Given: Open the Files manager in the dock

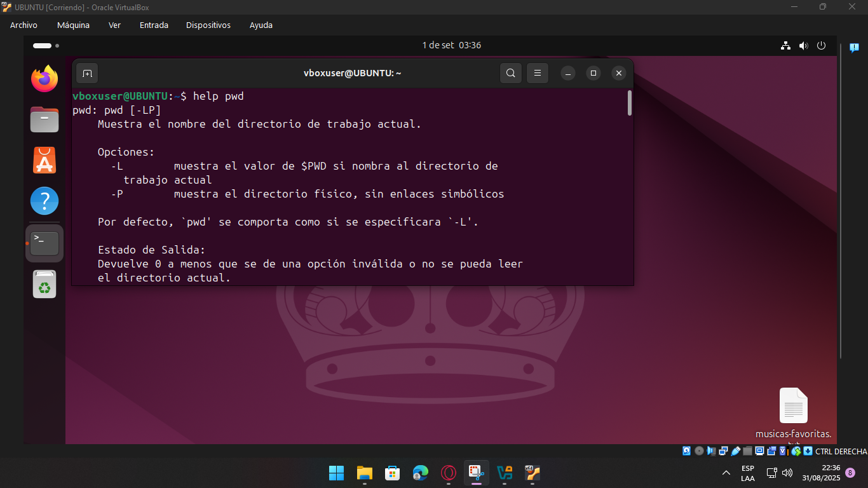Looking at the screenshot, I should tap(44, 119).
